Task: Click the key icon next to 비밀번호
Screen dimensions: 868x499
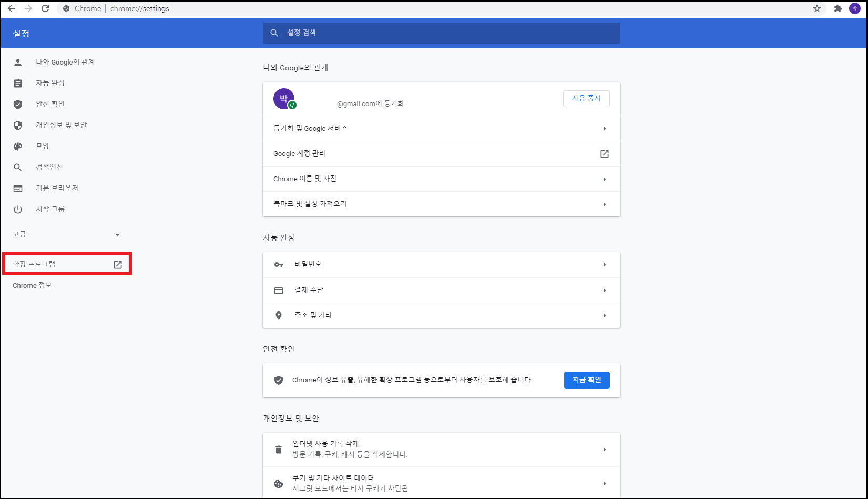Action: (x=279, y=265)
